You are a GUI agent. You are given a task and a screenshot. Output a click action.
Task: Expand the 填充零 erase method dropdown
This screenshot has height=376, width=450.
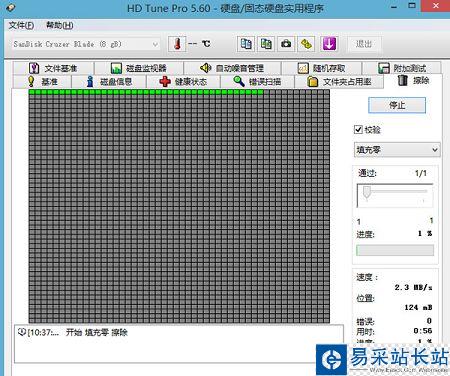[x=397, y=150]
